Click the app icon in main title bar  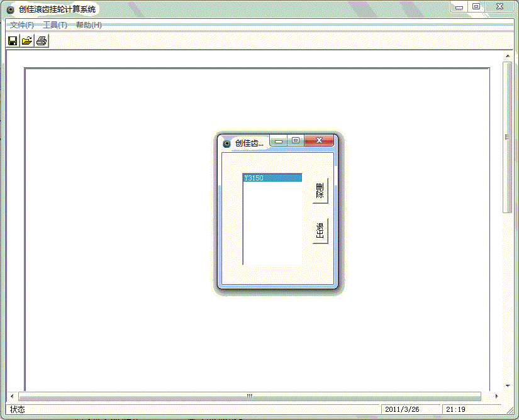click(x=10, y=9)
